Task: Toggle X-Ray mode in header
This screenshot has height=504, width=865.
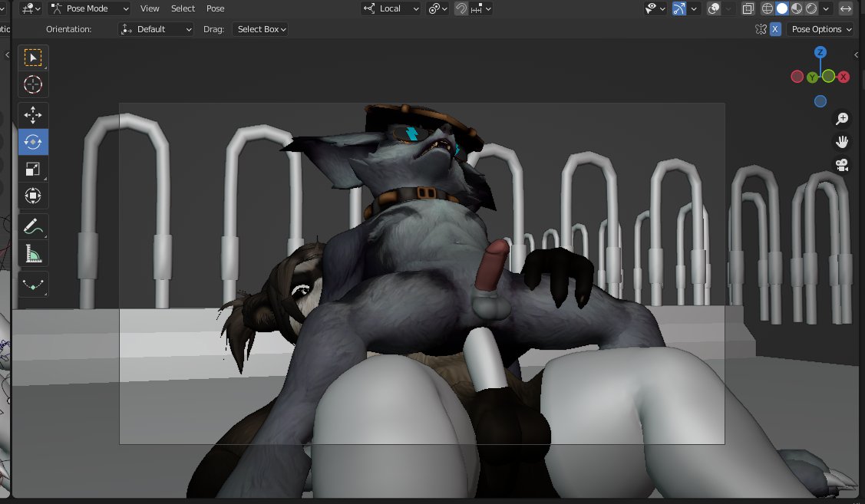Action: (x=748, y=8)
